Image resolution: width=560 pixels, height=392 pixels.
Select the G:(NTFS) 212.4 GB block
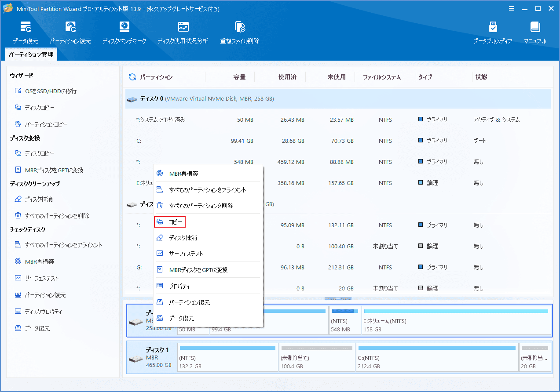[x=437, y=358]
